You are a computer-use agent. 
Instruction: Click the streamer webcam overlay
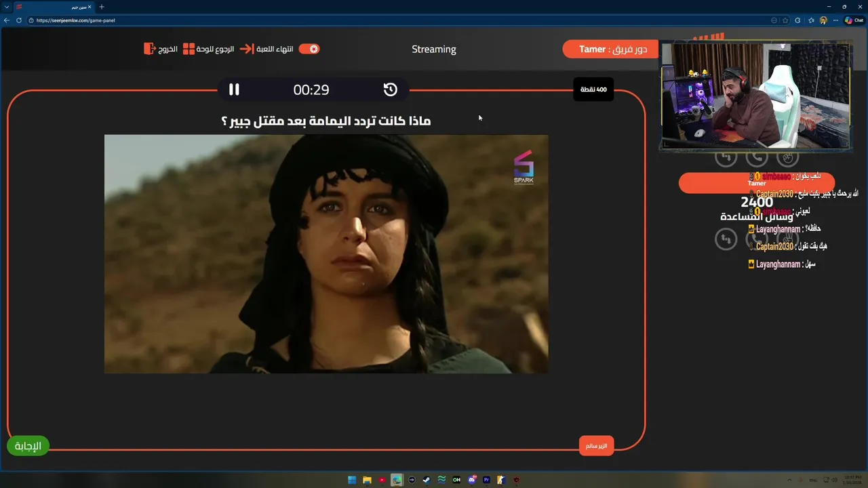pyautogui.click(x=755, y=95)
